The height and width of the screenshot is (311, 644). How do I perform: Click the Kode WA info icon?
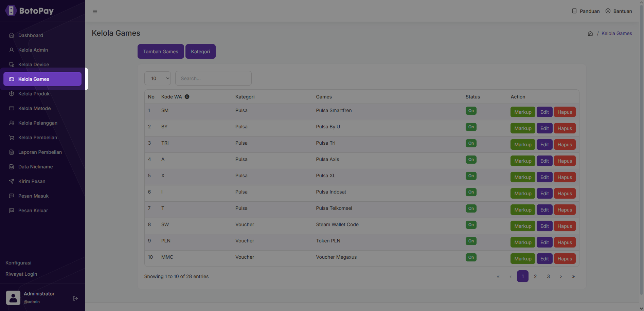(x=187, y=97)
